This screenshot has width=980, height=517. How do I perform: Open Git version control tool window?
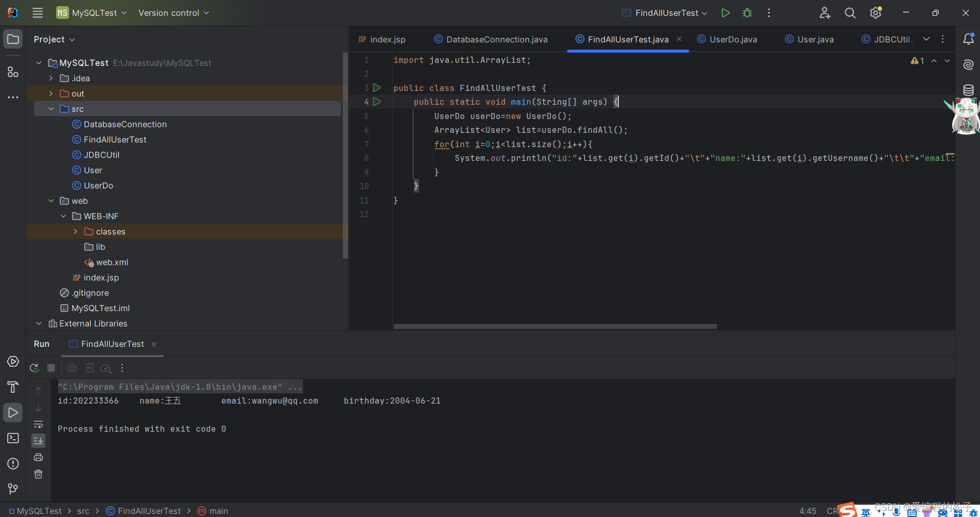click(x=13, y=489)
